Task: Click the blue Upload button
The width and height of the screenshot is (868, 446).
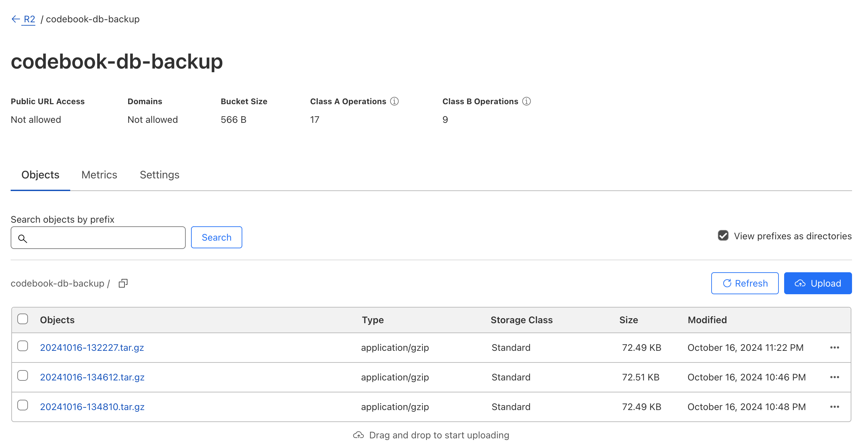Action: 817,284
